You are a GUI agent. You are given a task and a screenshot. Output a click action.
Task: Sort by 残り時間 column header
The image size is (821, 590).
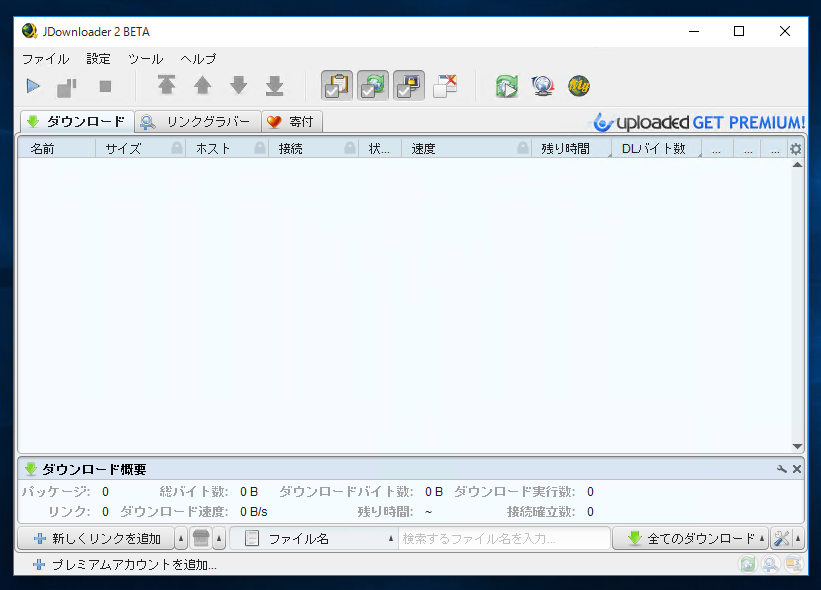[x=571, y=149]
